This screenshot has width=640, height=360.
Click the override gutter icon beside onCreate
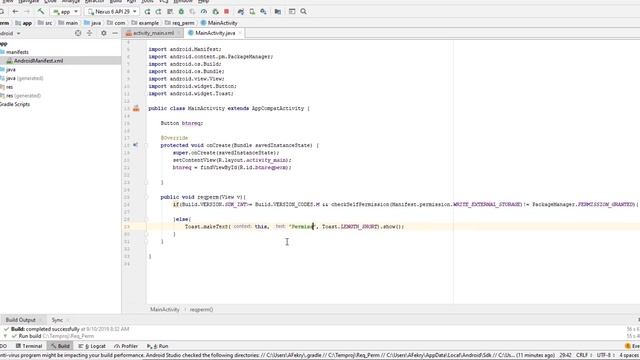point(136,145)
